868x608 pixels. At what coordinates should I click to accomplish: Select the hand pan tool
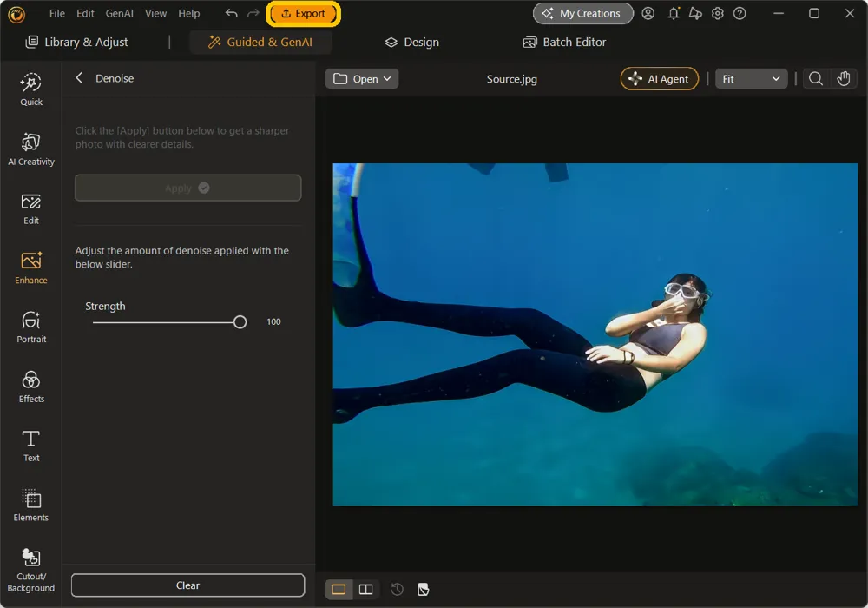point(843,79)
